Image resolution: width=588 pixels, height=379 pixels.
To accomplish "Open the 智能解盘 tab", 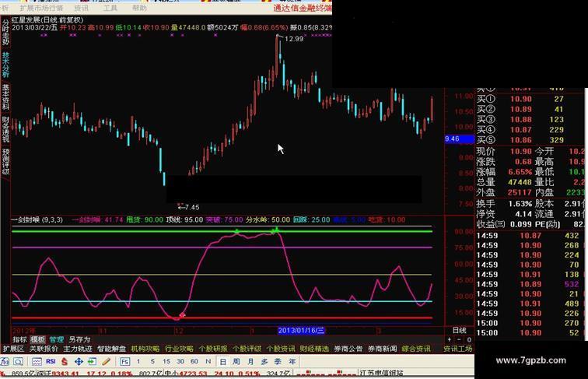I will point(111,349).
